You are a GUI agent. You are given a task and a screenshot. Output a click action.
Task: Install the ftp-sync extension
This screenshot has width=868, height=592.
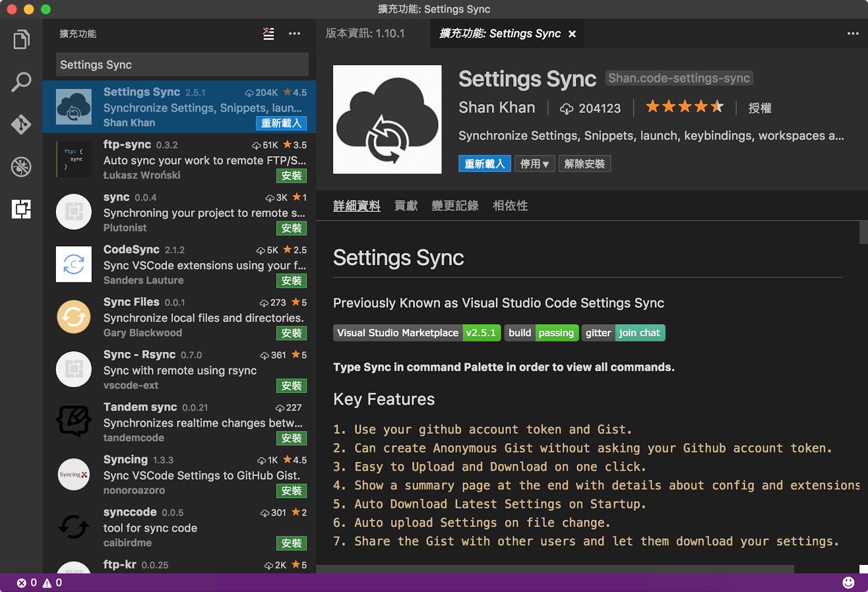[291, 176]
